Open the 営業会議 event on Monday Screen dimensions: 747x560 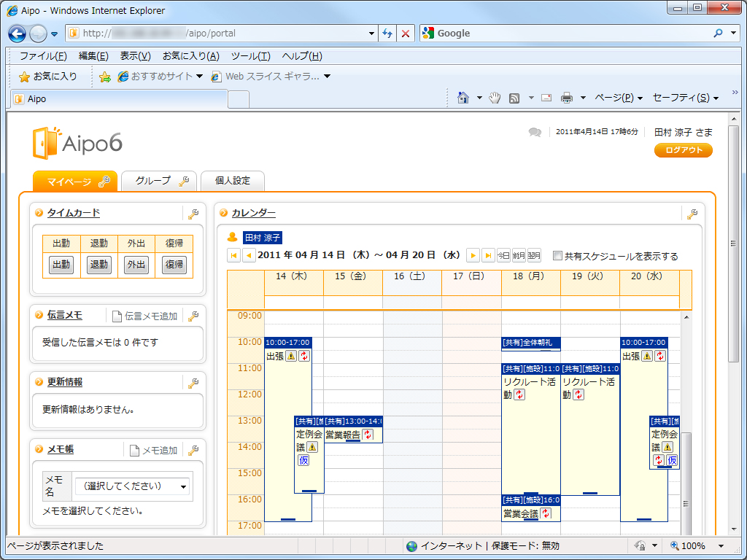coord(531,508)
